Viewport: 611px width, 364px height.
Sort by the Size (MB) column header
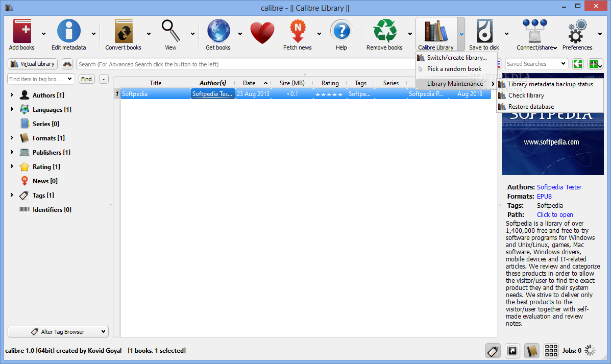point(292,83)
